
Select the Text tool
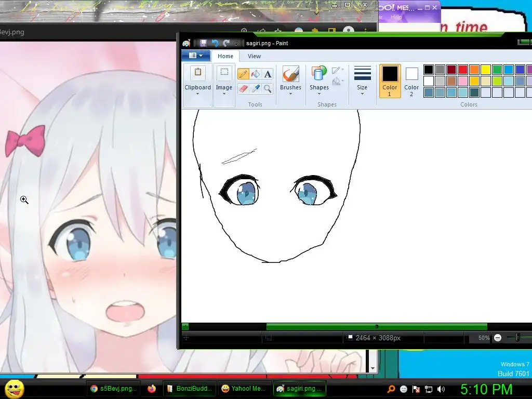coord(268,74)
